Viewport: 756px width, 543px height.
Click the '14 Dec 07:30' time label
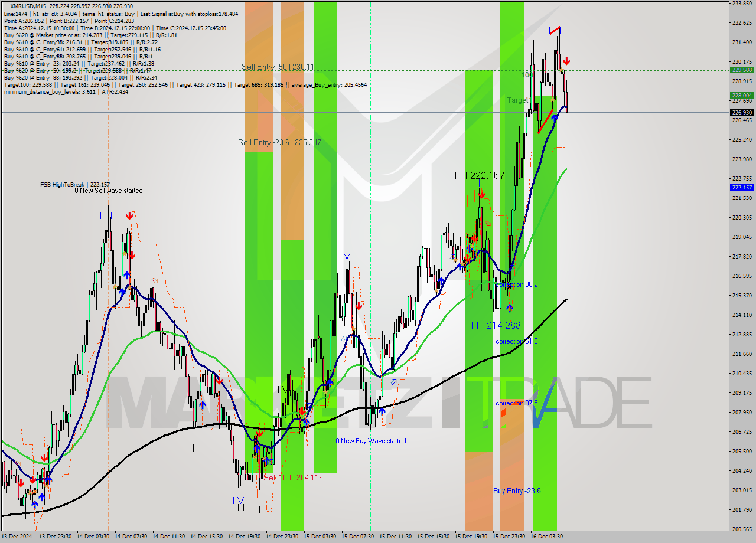[x=131, y=537]
